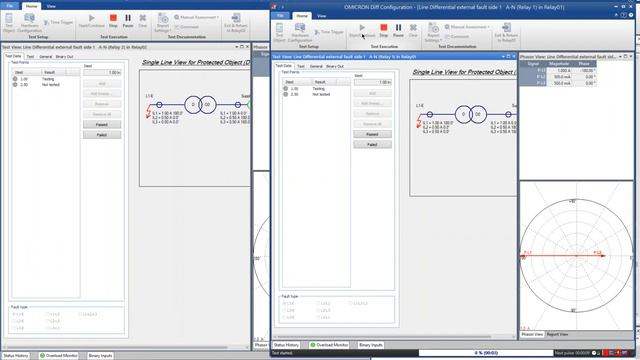The width and height of the screenshot is (640, 360).
Task: Click Pause in the Relay 2 window
Action: [128, 20]
